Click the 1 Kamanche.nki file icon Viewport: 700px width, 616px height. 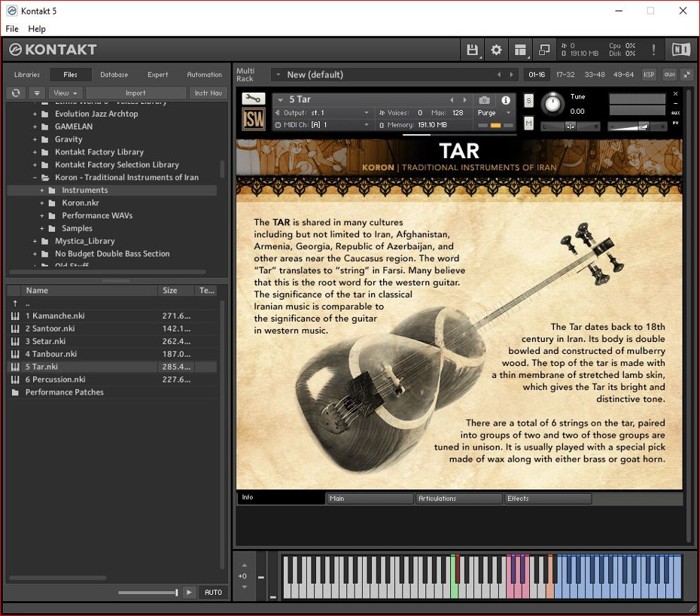[x=15, y=316]
